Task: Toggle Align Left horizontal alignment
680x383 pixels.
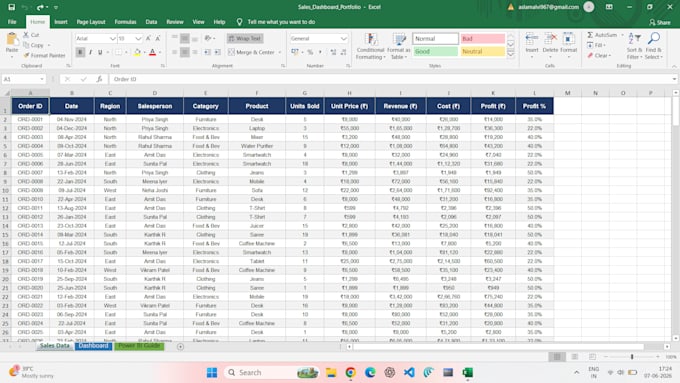Action: (174, 52)
